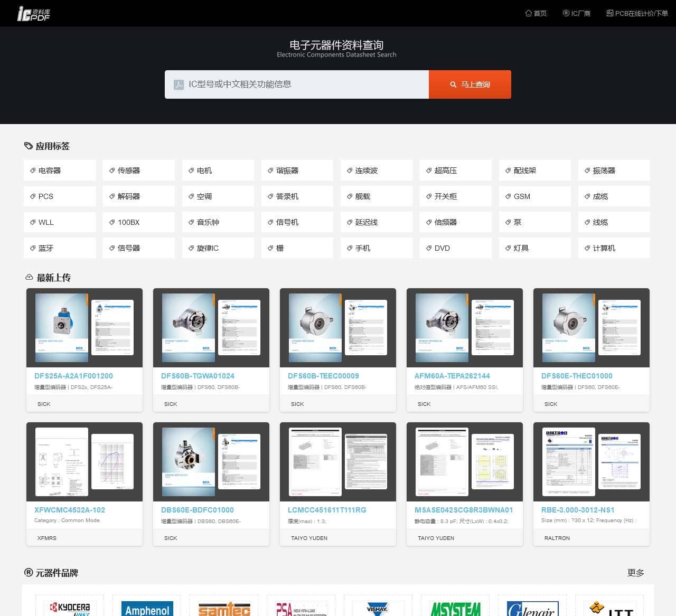Click RALTRON brand under RBE-3.000-3012-NS1

(557, 538)
